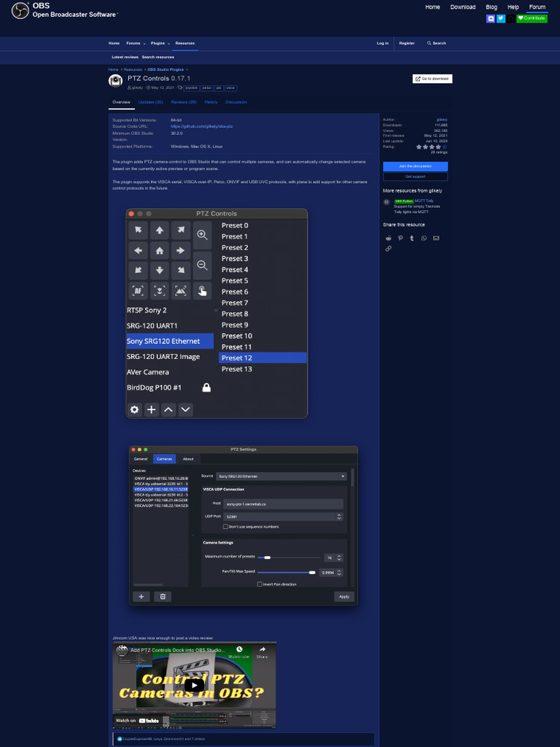Open the GitHub icon in the header

511,18
